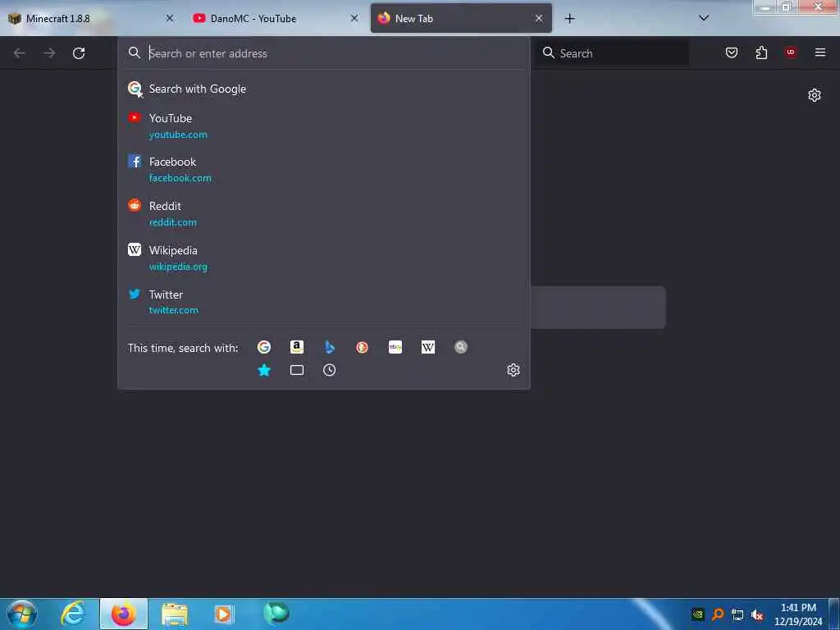Select the New Tab tab
Screen dimensions: 840x630
click(461, 18)
